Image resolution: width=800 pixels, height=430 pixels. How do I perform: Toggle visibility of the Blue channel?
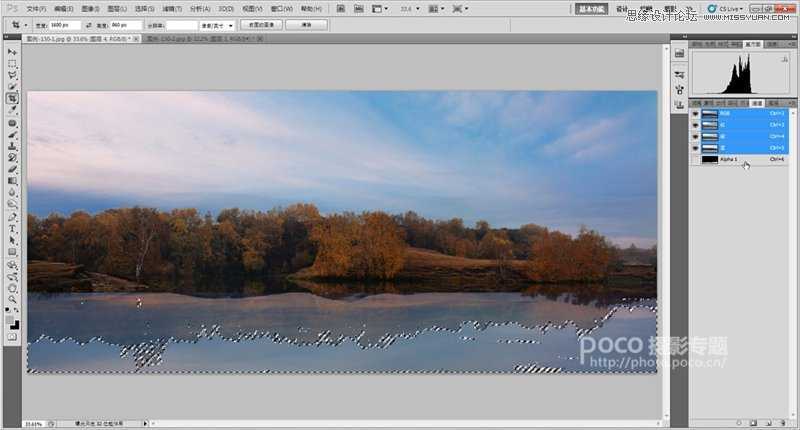695,148
